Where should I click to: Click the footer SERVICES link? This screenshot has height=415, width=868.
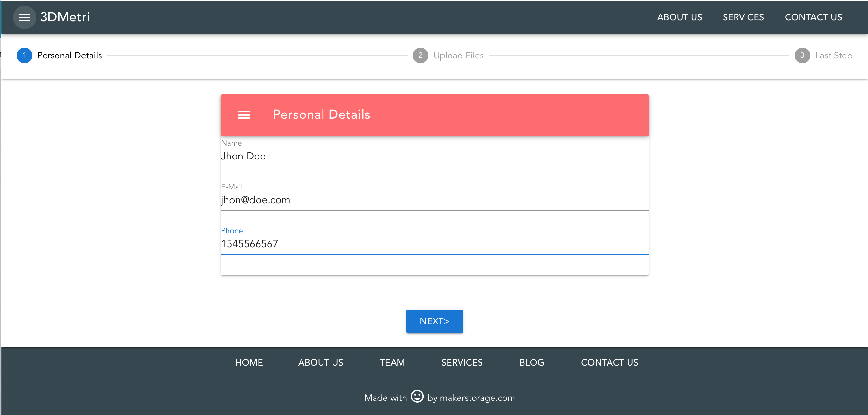(461, 362)
